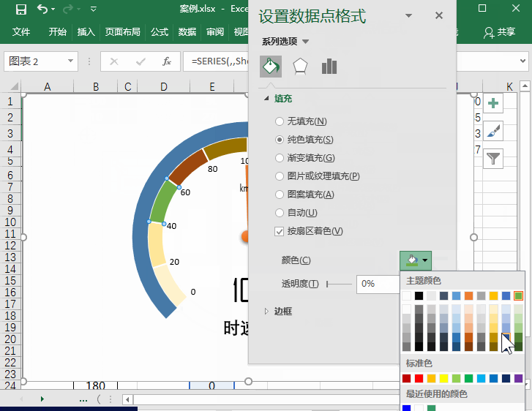
Task: Pick the yellow standard color swatch
Action: [443, 378]
